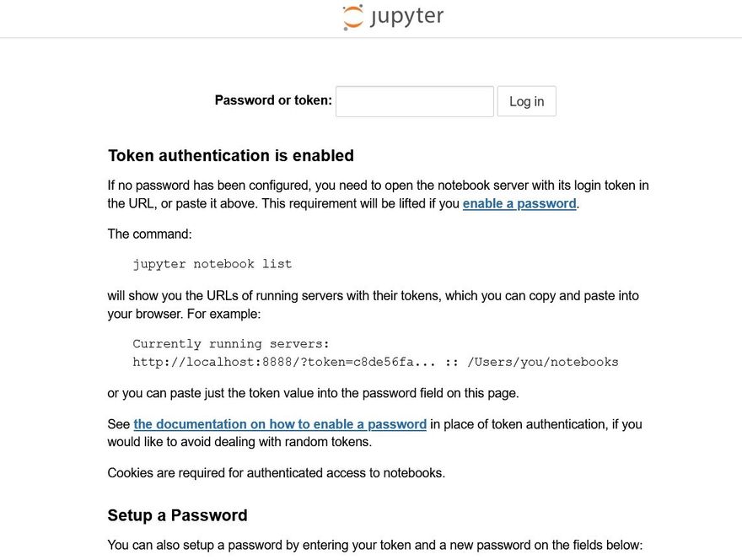Click the 'If no password has been configured' paragraph
This screenshot has height=560, width=742.
click(x=378, y=186)
